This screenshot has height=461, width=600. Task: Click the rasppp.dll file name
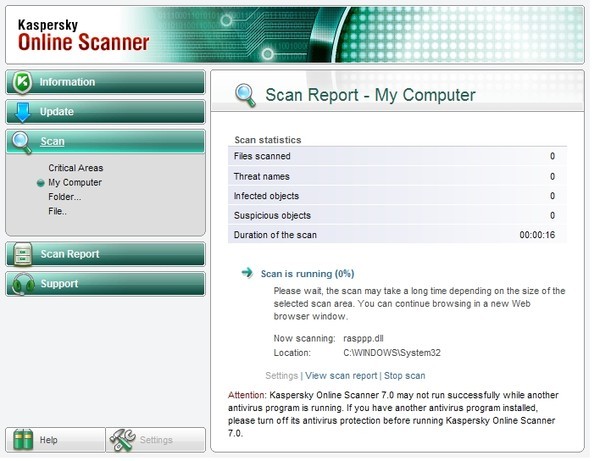(x=363, y=339)
